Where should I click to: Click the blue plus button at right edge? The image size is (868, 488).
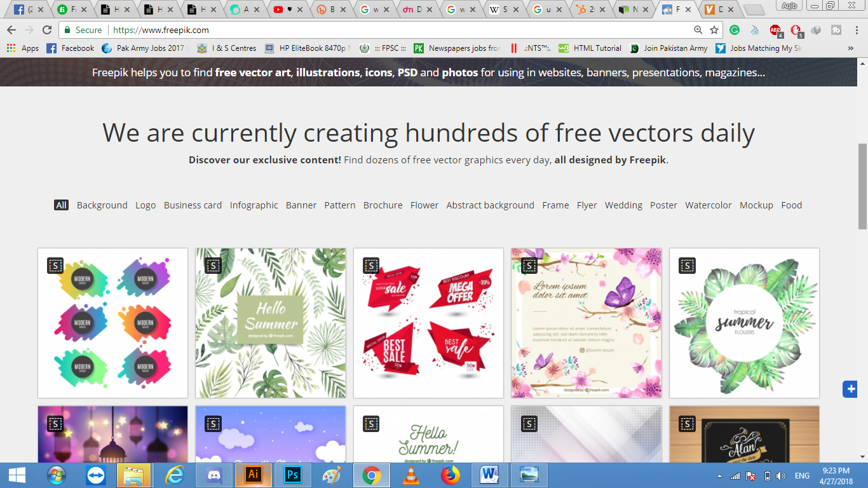[x=850, y=389]
